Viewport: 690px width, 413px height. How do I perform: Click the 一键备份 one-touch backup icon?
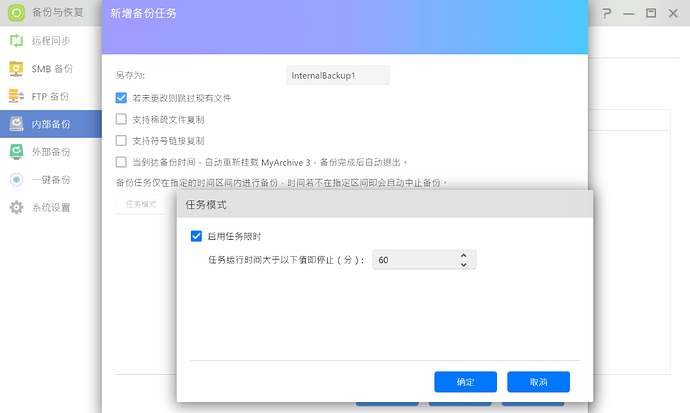click(16, 180)
